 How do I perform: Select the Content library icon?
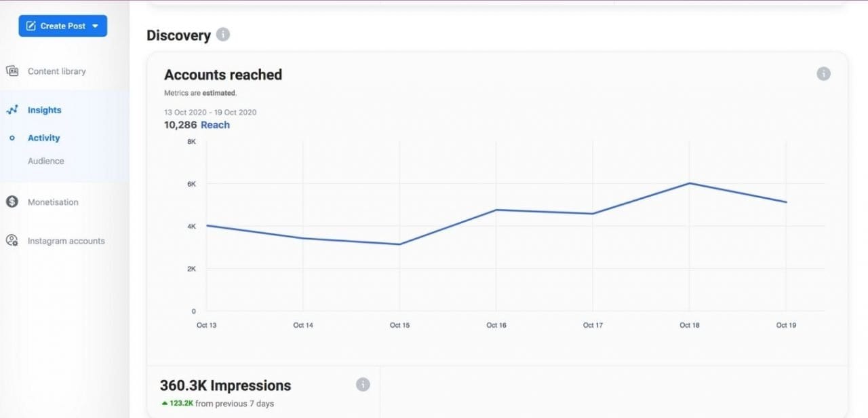click(x=12, y=71)
